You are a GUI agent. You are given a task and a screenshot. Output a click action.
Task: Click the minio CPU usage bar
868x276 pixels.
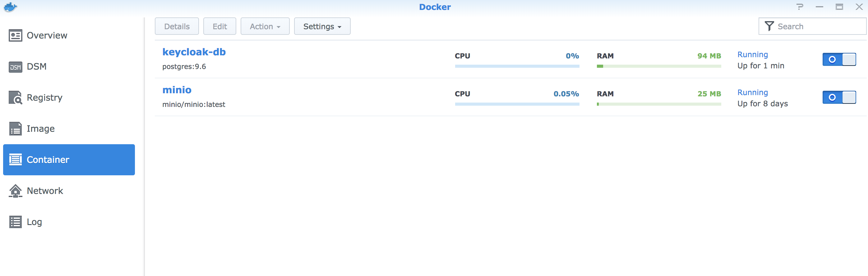pyautogui.click(x=517, y=104)
